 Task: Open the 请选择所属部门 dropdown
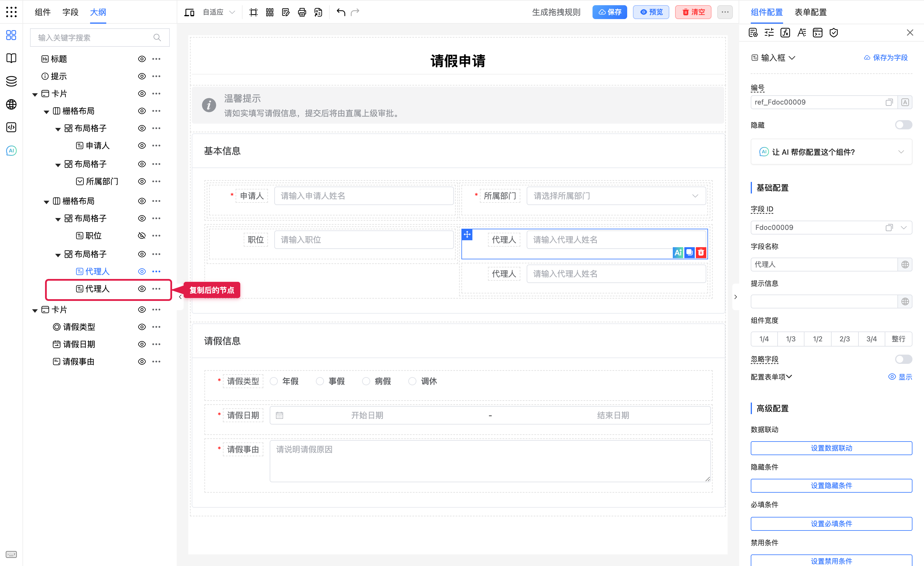click(x=616, y=196)
